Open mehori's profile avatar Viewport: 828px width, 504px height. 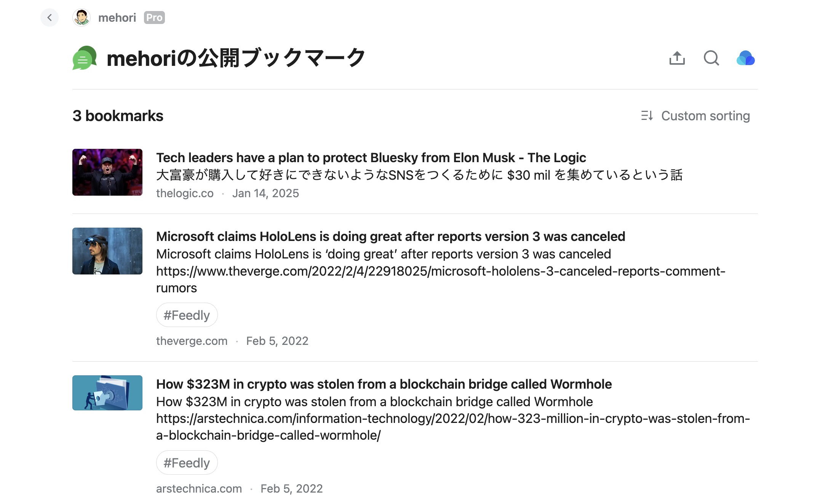82,18
